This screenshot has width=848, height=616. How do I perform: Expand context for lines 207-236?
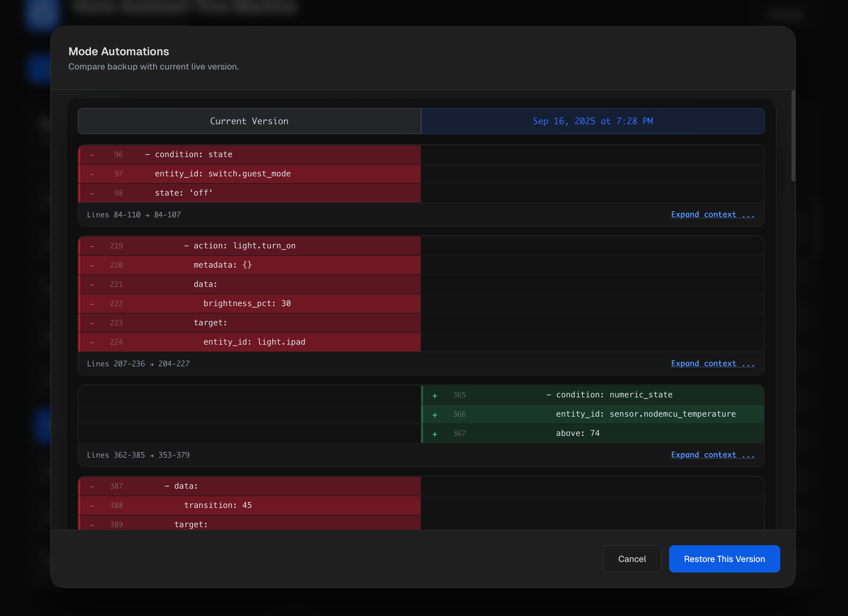(x=712, y=364)
